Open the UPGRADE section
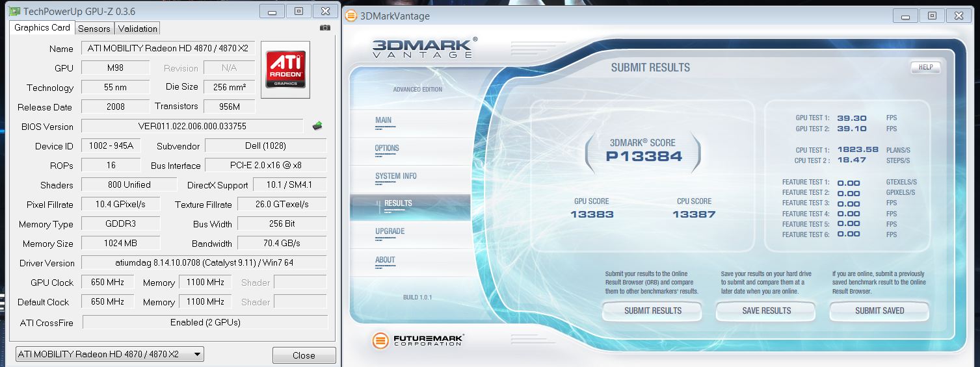The image size is (980, 367). pos(390,231)
